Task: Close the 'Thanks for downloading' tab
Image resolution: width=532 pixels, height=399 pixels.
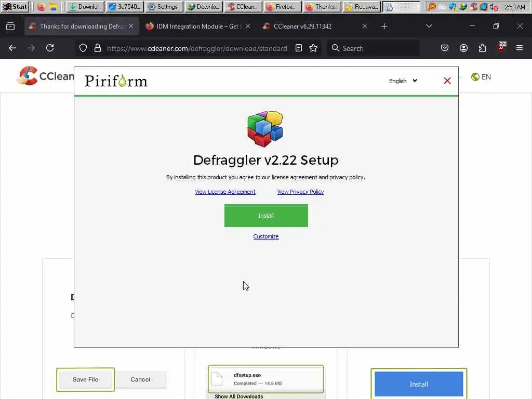Action: pyautogui.click(x=131, y=26)
